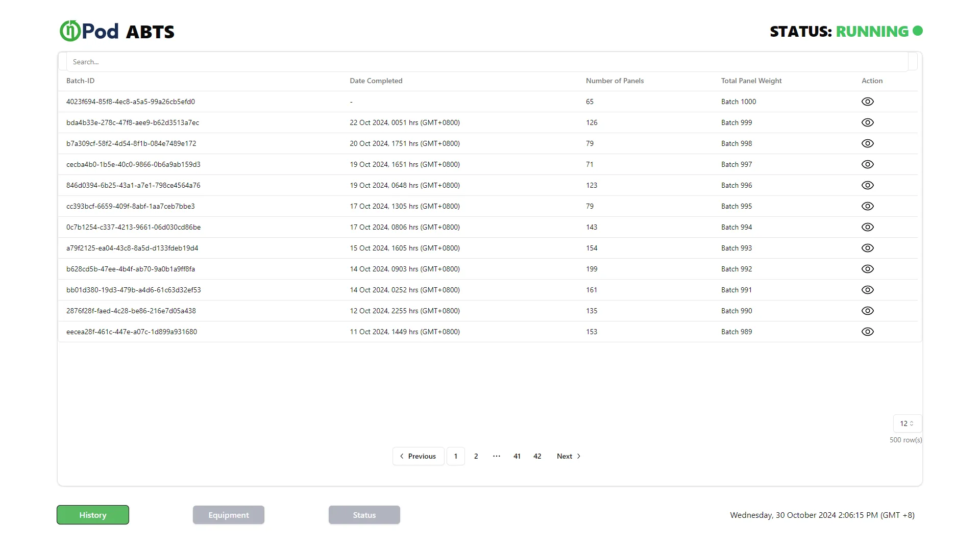Click the RUNNING status indicator
980x551 pixels.
[x=879, y=31]
